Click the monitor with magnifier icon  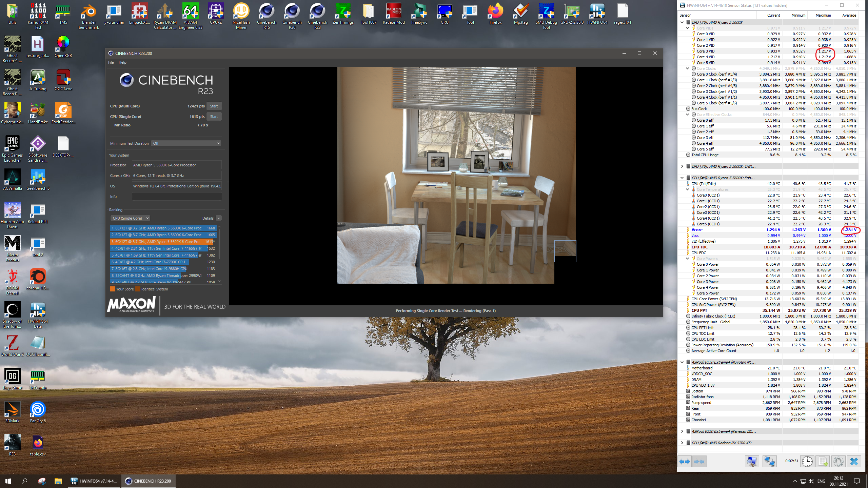point(752,462)
